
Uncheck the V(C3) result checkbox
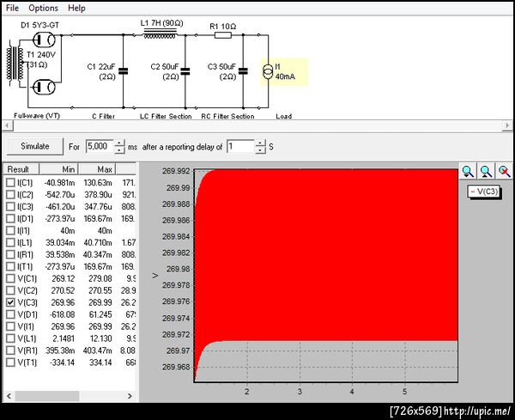(10, 302)
